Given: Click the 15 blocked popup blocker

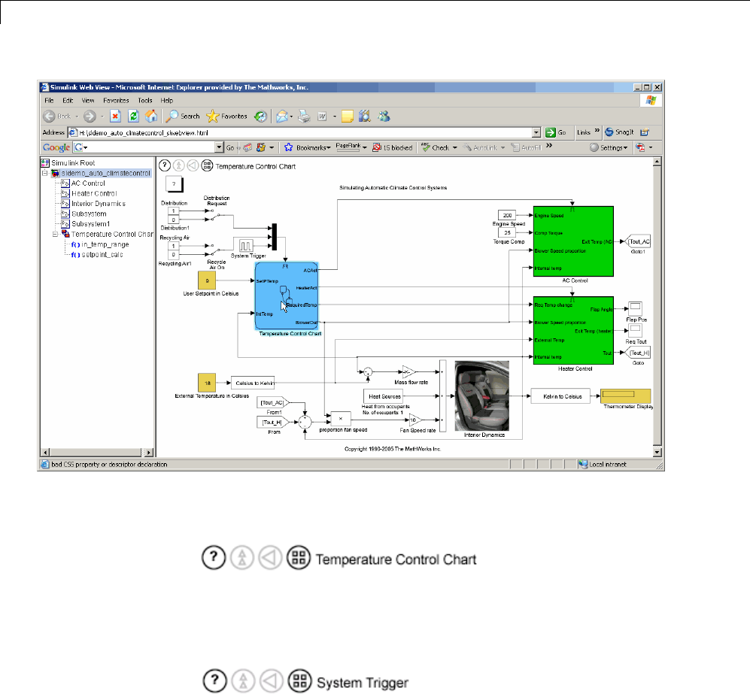Looking at the screenshot, I should pyautogui.click(x=392, y=148).
